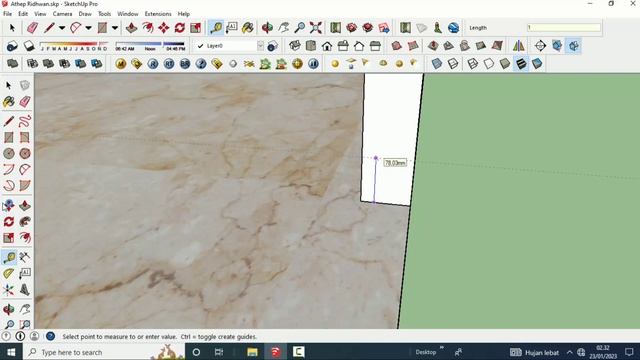Viewport: 640px width, 360px height.
Task: Select the Eraser tool in top toolbar
Action: (32, 28)
